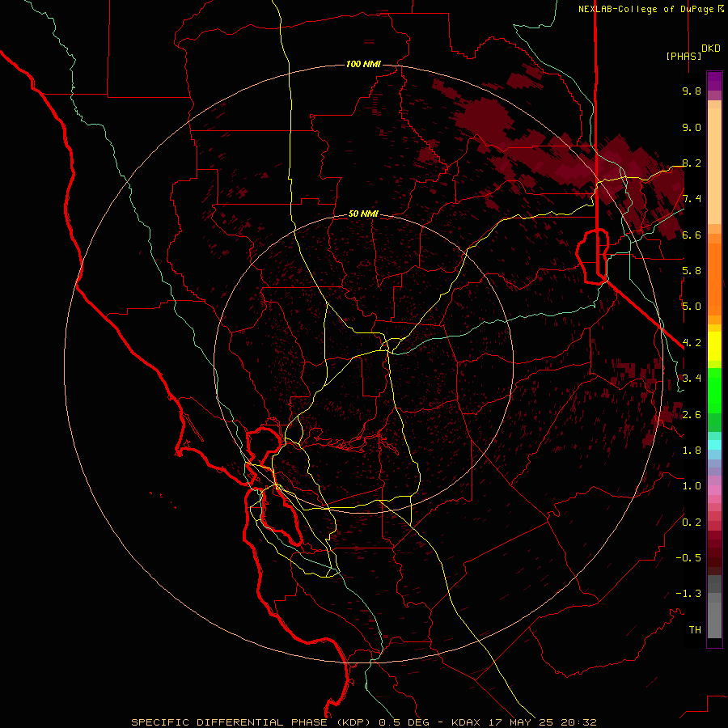The image size is (728, 728).
Task: Click the 50 NMI range ring label
Action: (363, 214)
